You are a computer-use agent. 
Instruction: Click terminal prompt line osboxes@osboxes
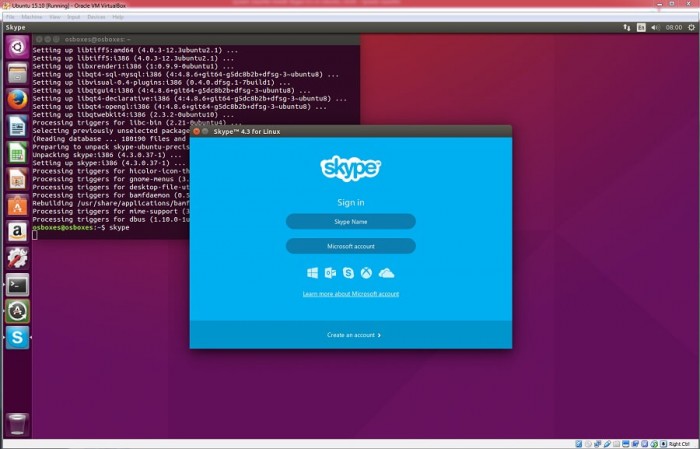click(x=81, y=228)
